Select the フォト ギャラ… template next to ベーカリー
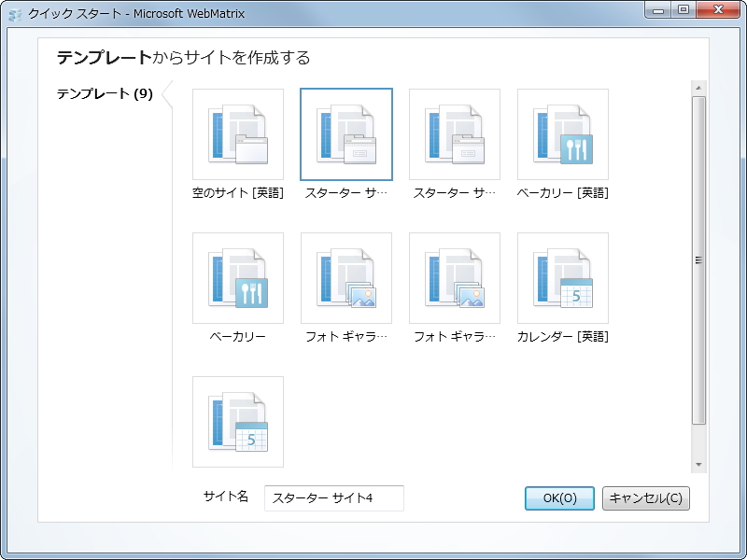This screenshot has height=560, width=747. tap(346, 278)
